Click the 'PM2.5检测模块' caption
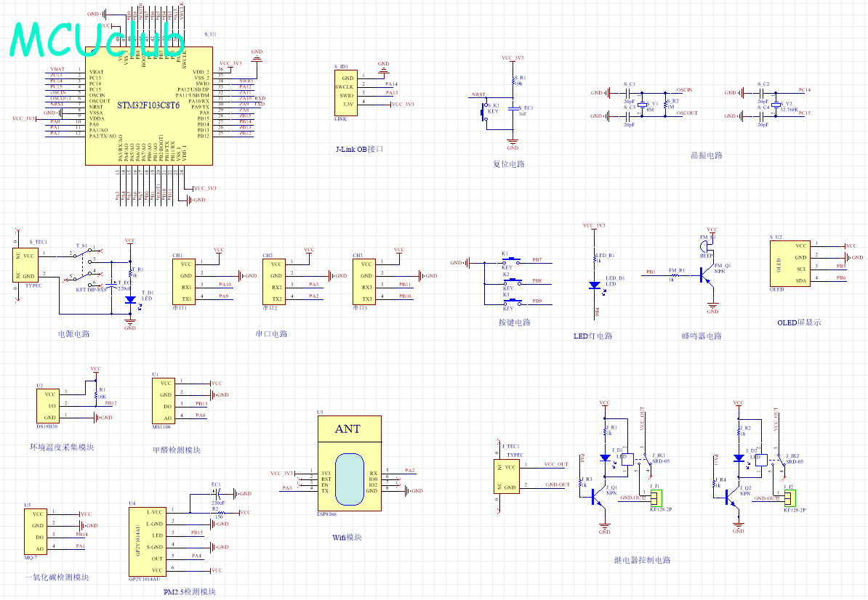The width and height of the screenshot is (868, 600). (190, 592)
